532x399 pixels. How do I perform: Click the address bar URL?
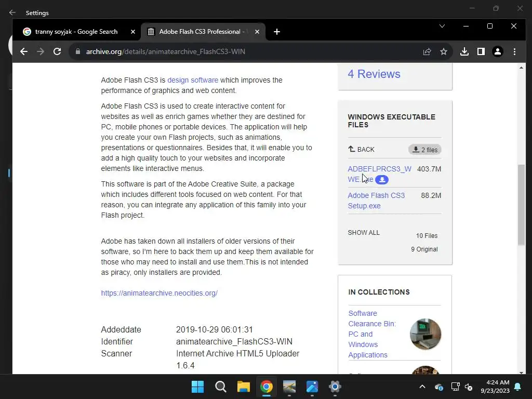pyautogui.click(x=166, y=51)
